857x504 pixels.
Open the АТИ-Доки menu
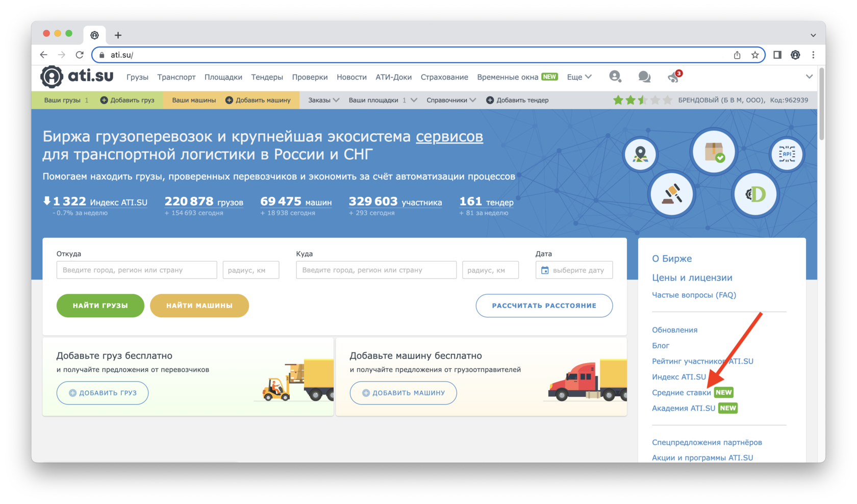point(393,77)
